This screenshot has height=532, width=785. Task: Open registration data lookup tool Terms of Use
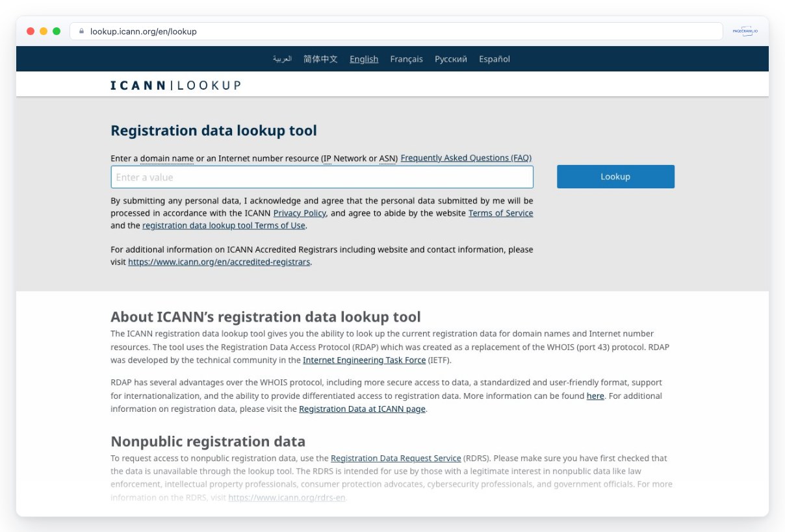[224, 225]
